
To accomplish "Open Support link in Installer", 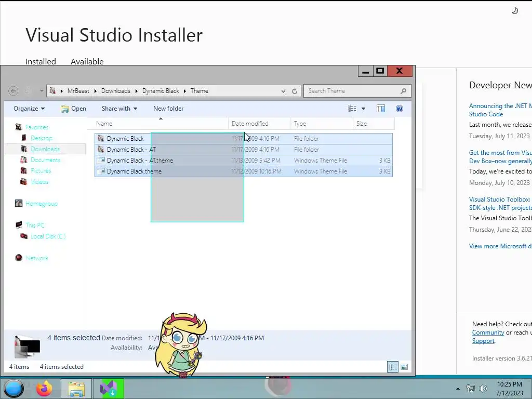I will tap(483, 341).
